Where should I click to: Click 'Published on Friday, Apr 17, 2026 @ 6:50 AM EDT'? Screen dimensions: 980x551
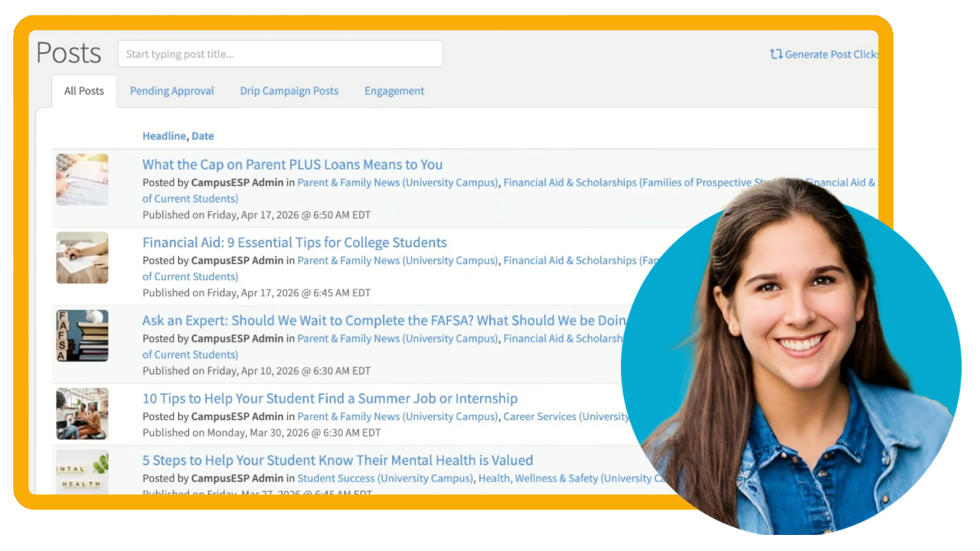pos(256,215)
